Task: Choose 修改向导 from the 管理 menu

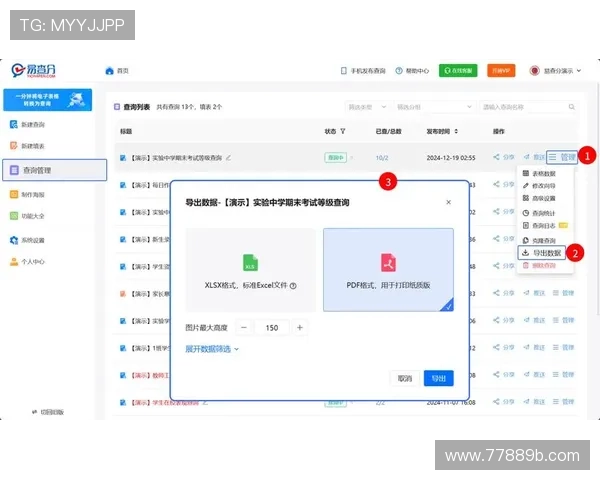Action: tap(539, 186)
